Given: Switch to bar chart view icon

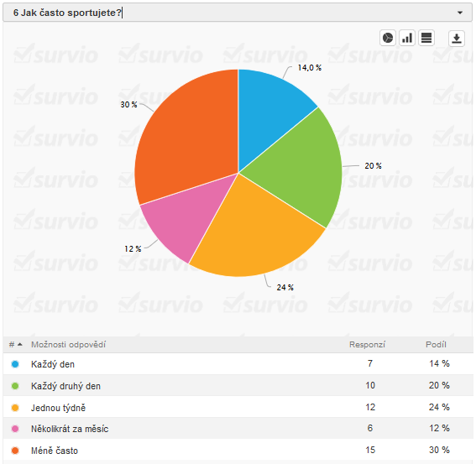Looking at the screenshot, I should (x=407, y=39).
